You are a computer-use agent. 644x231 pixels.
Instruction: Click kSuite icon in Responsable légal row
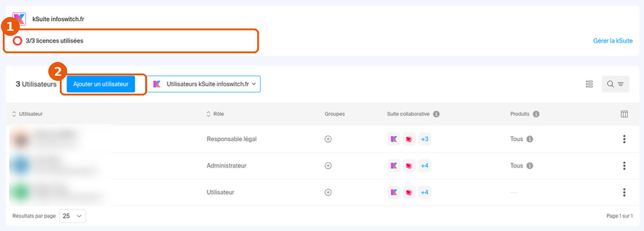tap(394, 139)
